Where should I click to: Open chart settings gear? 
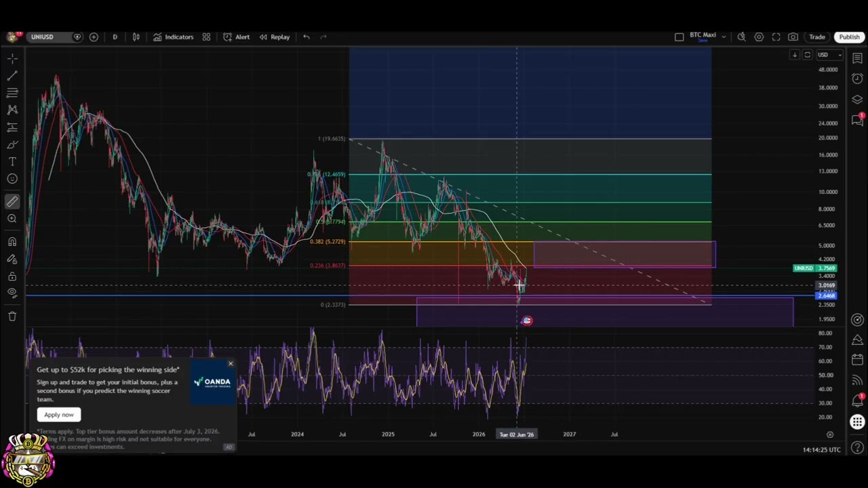[759, 37]
